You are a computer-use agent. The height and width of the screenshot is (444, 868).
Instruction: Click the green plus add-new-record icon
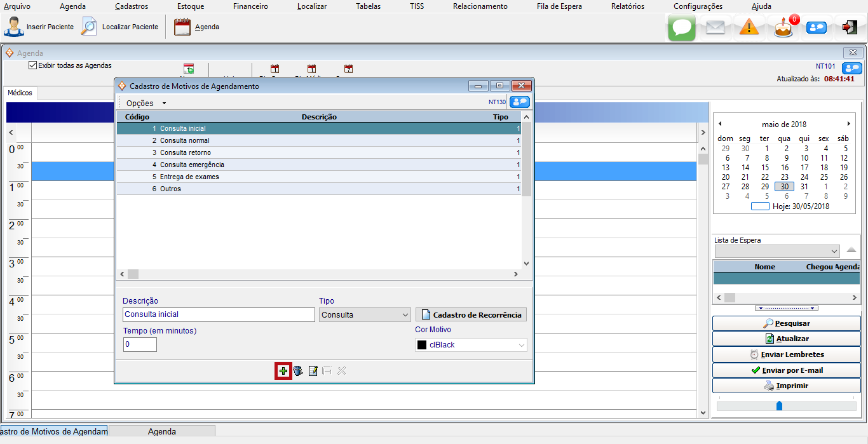(283, 371)
